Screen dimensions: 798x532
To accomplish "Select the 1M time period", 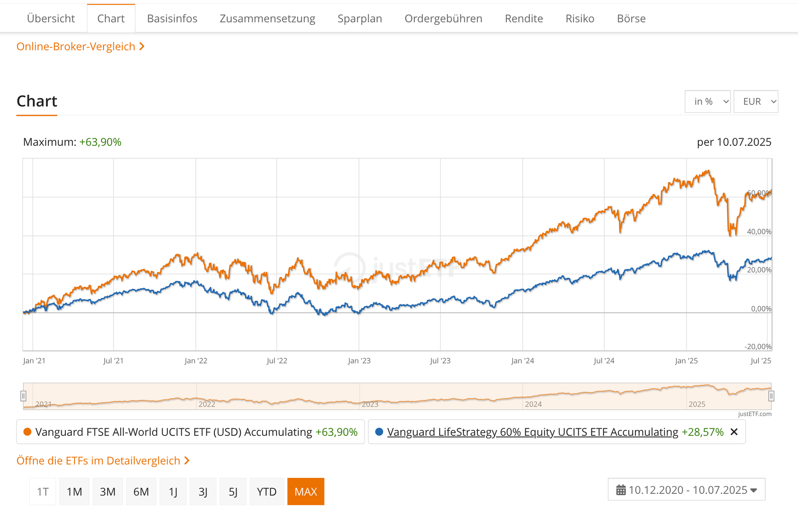I will pyautogui.click(x=74, y=492).
